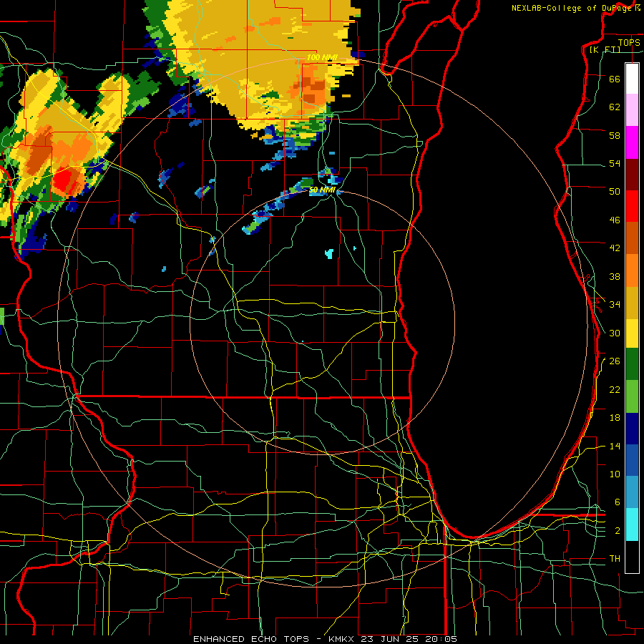Viewport: 644px width, 644px height.
Task: Select the navy legend swatch
Action: coord(632,429)
